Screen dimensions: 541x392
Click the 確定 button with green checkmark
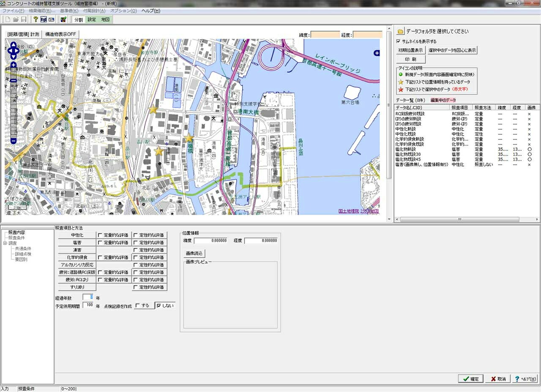(470, 379)
